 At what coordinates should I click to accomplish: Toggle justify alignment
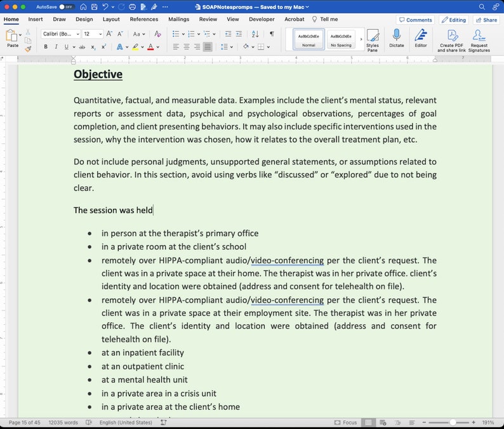pyautogui.click(x=208, y=47)
